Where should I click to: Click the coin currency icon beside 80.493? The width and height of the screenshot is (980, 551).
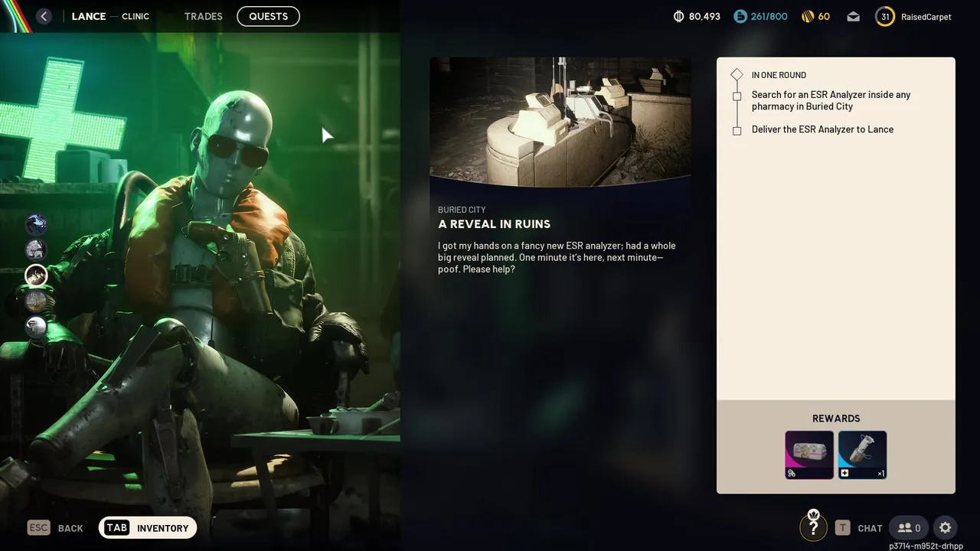(678, 16)
